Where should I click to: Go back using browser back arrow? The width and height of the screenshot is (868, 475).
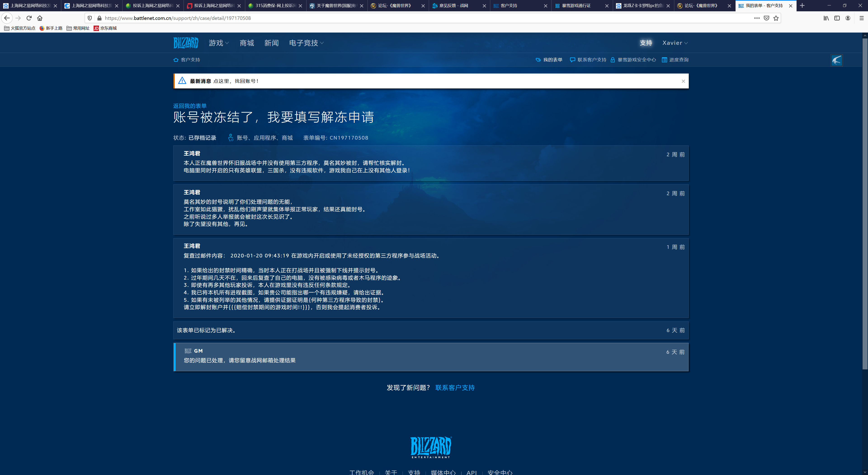[7, 18]
